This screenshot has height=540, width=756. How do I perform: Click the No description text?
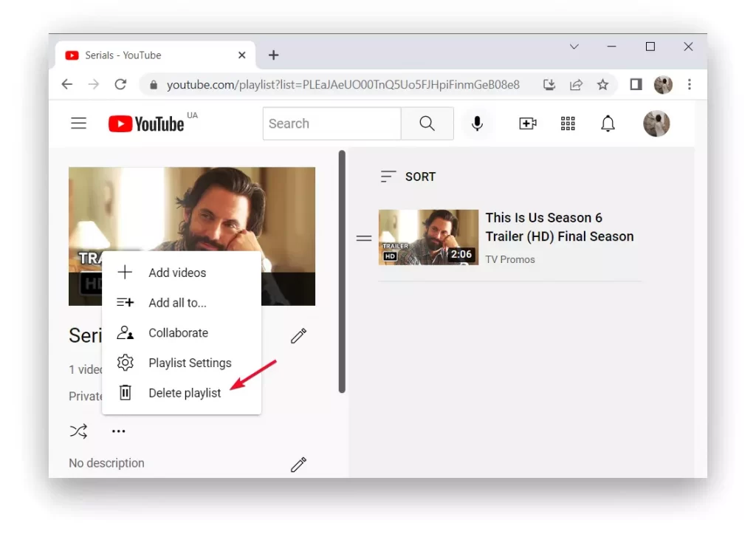[x=106, y=463]
